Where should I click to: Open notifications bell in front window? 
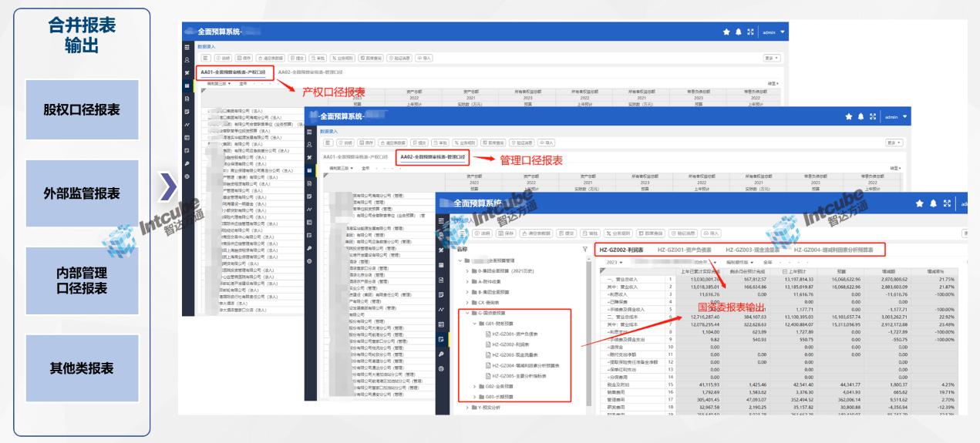pos(932,203)
